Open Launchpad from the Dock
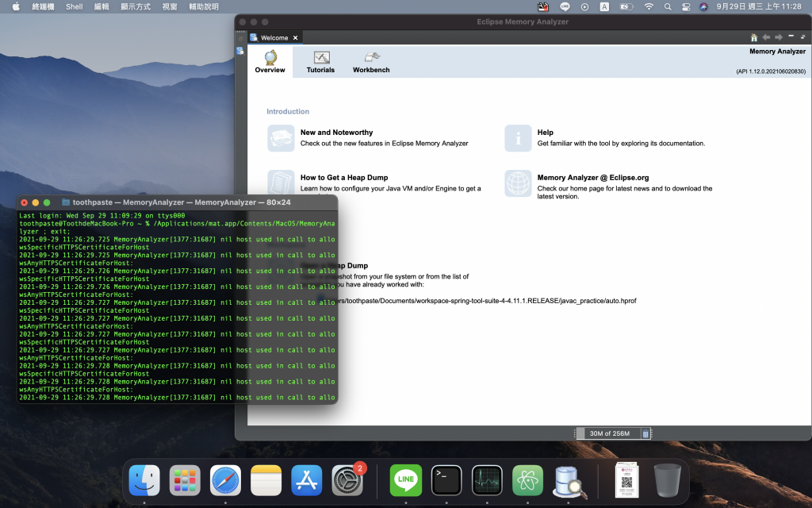Image resolution: width=812 pixels, height=508 pixels. (x=185, y=480)
